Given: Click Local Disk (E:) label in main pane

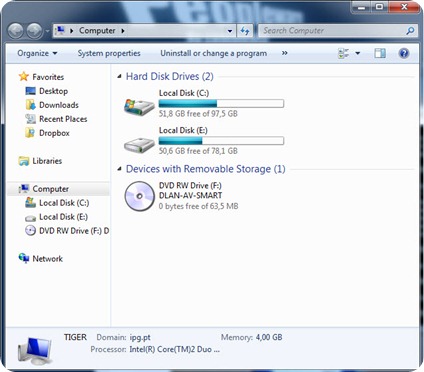Looking at the screenshot, I should pos(183,130).
